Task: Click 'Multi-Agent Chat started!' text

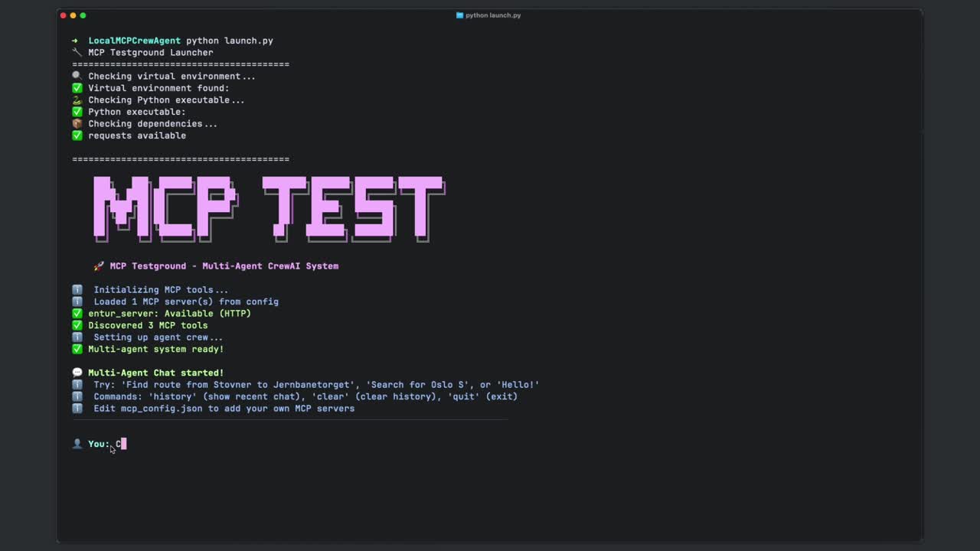Action: click(x=156, y=373)
